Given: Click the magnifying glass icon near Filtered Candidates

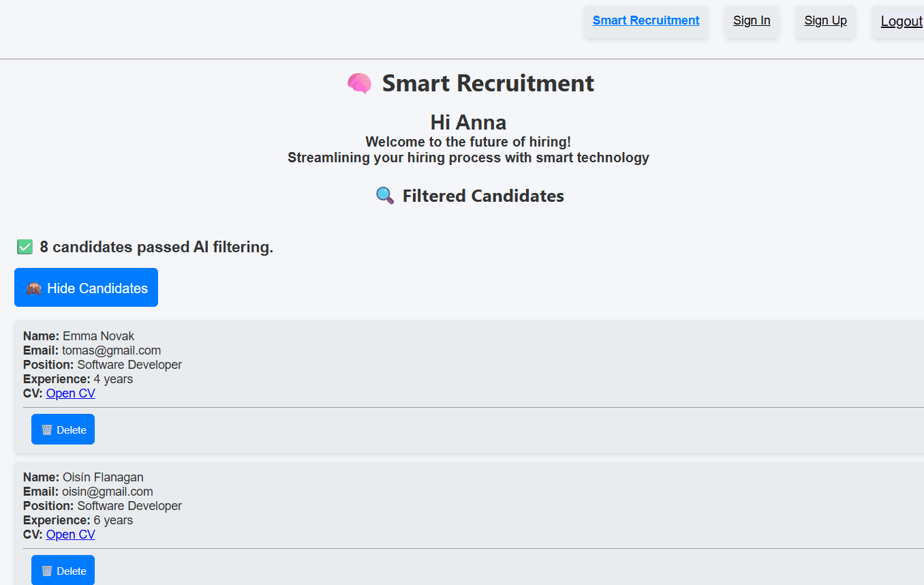Looking at the screenshot, I should [x=385, y=196].
